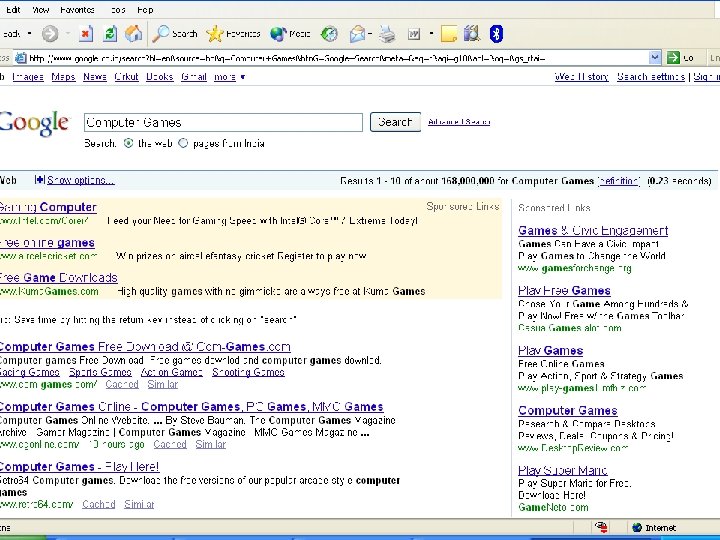Open the Sports Games sitelink
Image resolution: width=720 pixels, height=540 pixels.
(x=100, y=372)
